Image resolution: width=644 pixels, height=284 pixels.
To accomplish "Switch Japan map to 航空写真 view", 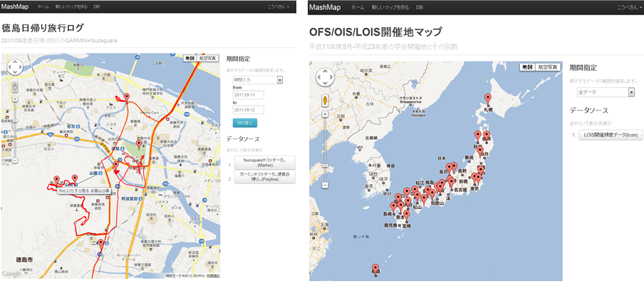I will click(x=548, y=67).
